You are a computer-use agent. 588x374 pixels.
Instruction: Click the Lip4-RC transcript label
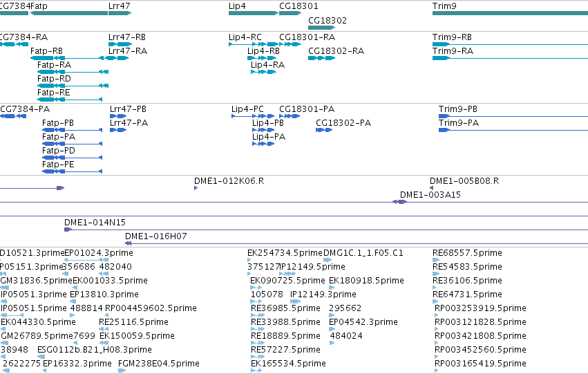[245, 37]
